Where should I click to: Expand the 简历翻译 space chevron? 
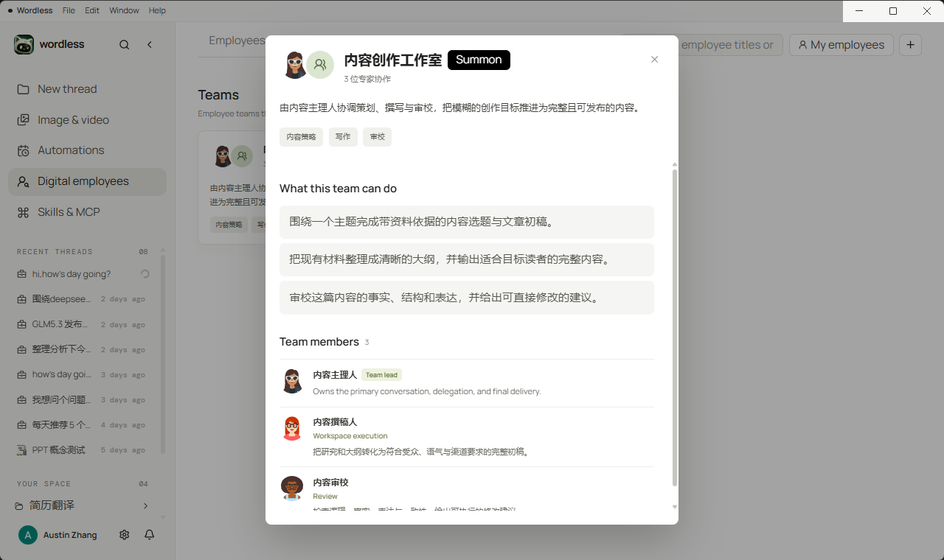tap(145, 505)
